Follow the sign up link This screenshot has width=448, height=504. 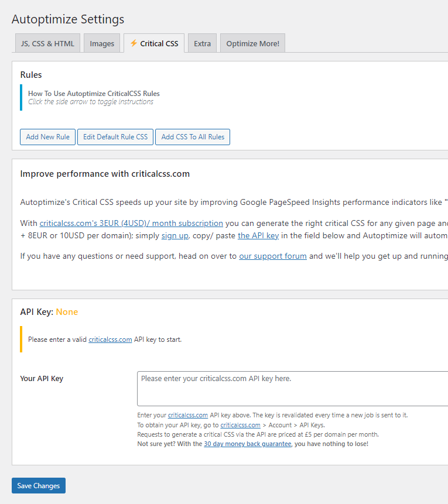[x=175, y=235]
